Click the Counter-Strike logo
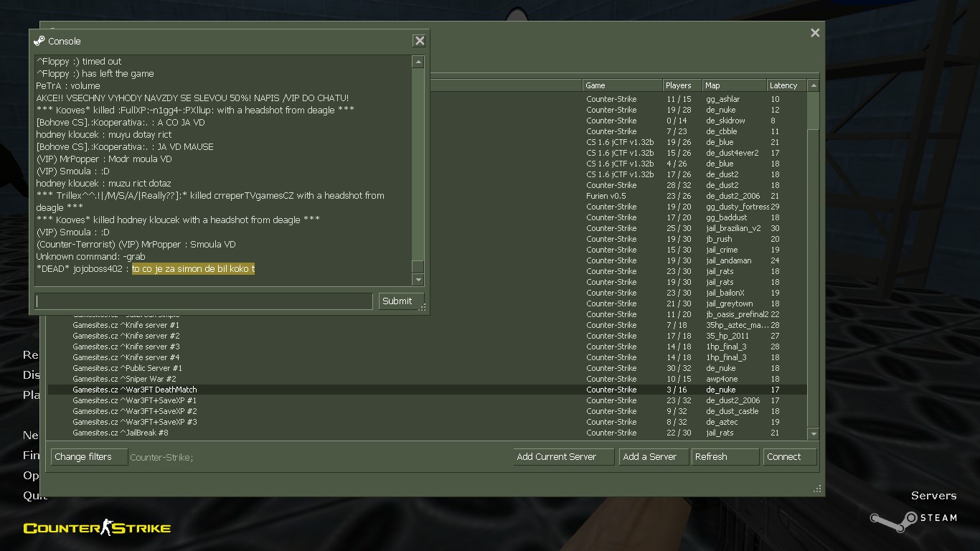 pyautogui.click(x=97, y=528)
